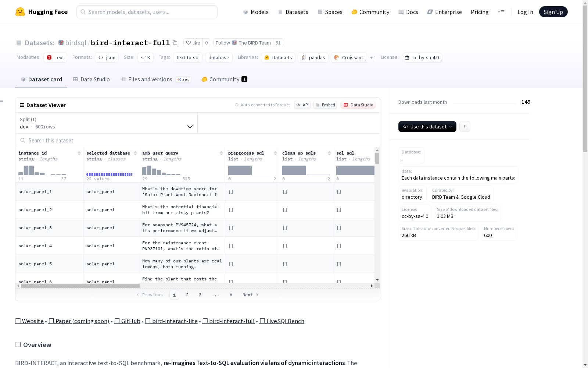Click the Embed button

tap(325, 105)
